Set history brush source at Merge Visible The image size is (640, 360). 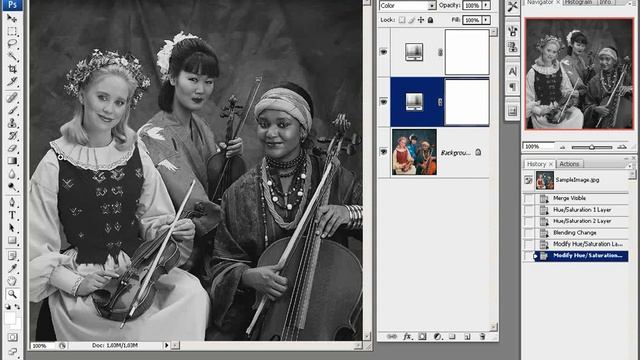[529, 198]
